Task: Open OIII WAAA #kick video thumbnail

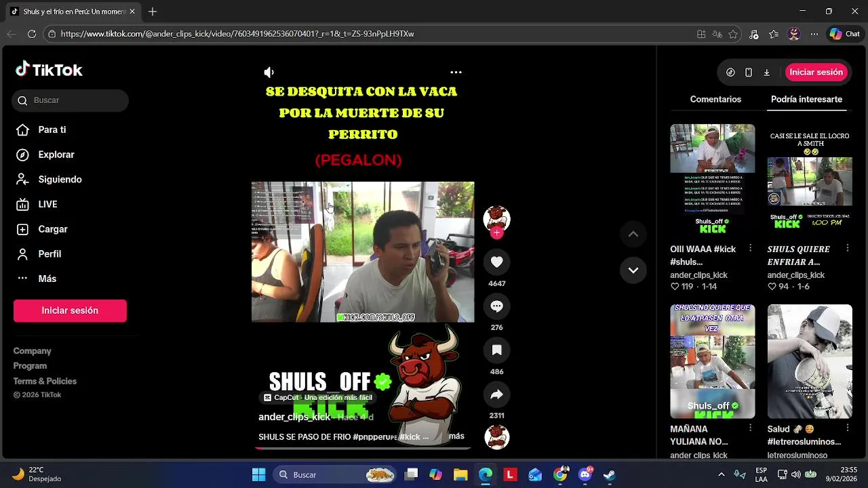Action: [x=712, y=181]
